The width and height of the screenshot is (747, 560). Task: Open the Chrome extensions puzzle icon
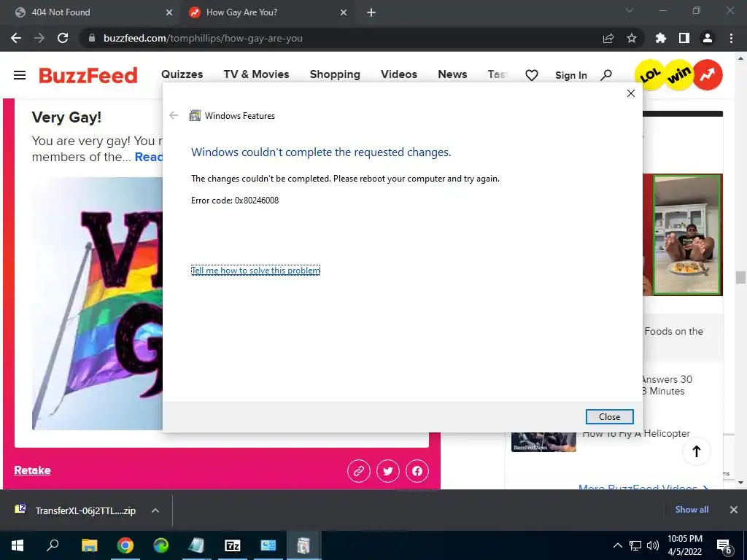pyautogui.click(x=661, y=38)
